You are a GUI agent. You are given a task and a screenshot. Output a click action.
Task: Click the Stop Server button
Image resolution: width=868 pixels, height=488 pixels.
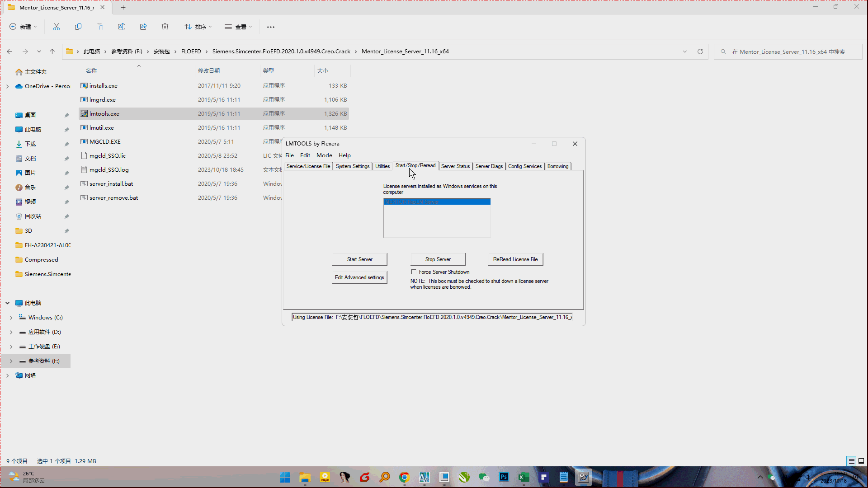point(438,259)
